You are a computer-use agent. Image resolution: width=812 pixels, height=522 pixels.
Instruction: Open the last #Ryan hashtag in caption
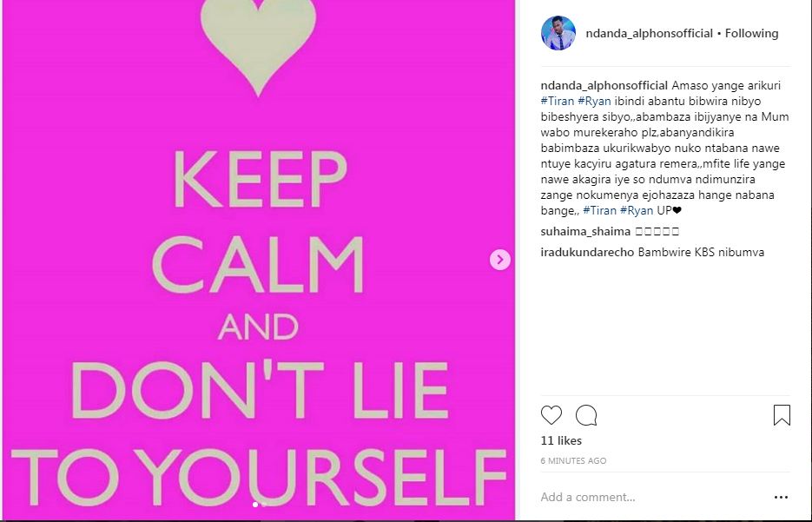click(x=637, y=210)
